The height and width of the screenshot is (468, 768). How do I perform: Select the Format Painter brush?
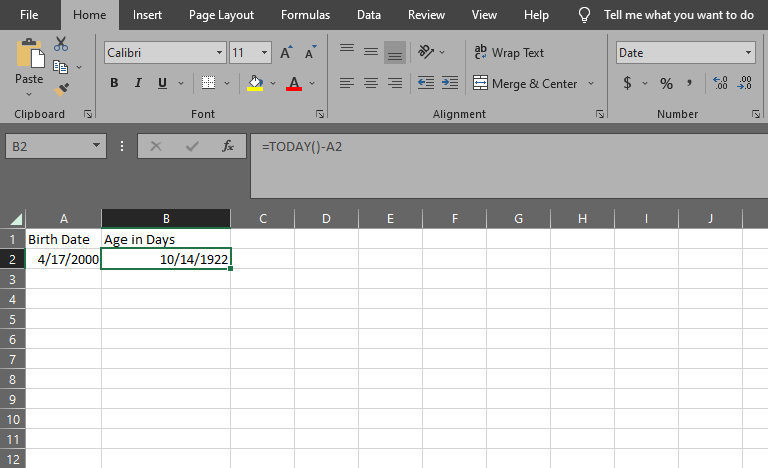tap(61, 88)
